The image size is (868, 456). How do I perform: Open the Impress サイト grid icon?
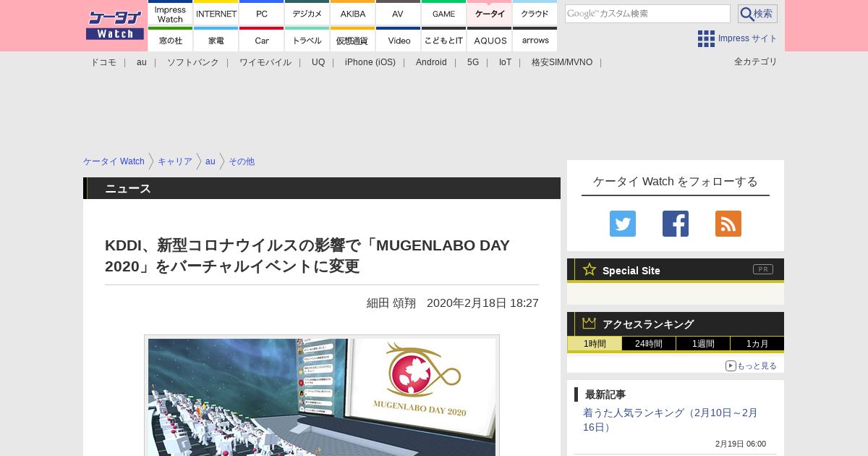pos(706,38)
